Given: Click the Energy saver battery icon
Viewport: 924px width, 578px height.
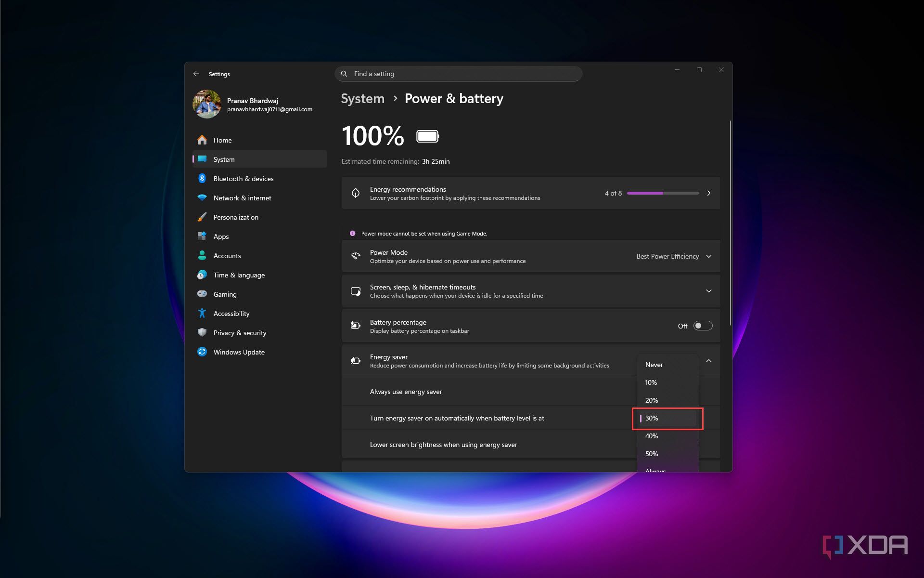Looking at the screenshot, I should point(356,361).
